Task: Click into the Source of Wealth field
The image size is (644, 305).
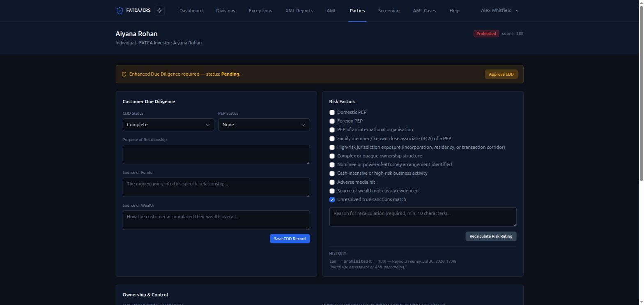Action: [x=216, y=220]
